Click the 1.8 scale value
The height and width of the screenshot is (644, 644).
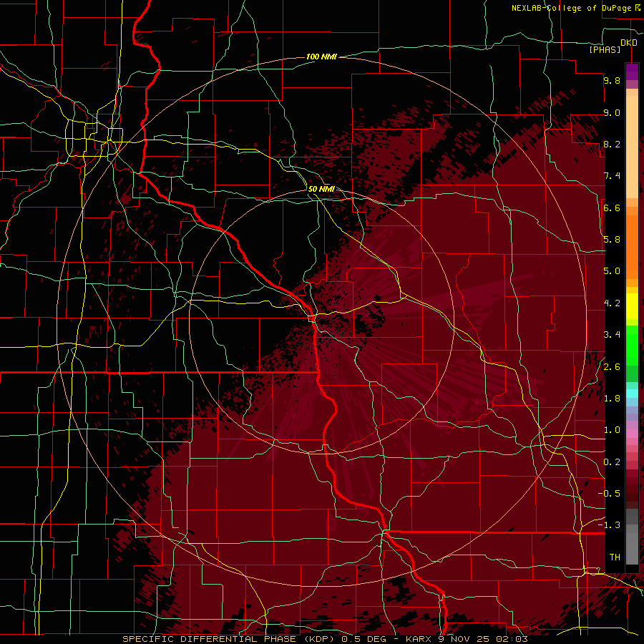click(x=612, y=399)
